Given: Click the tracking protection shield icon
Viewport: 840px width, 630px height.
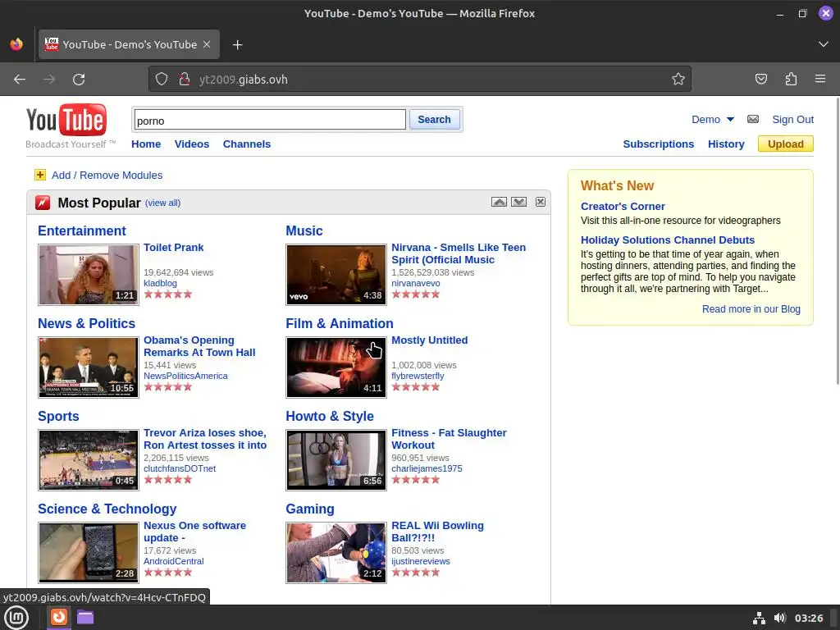Looking at the screenshot, I should pyautogui.click(x=162, y=80).
